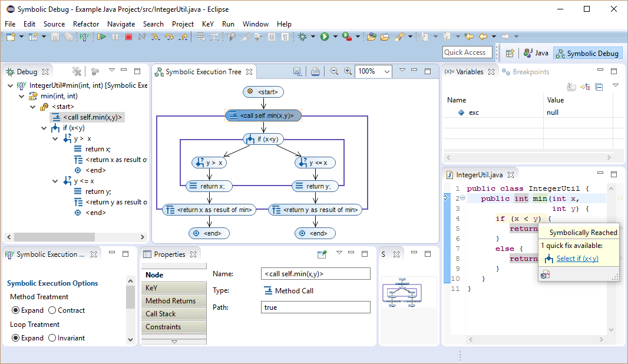Select the 'return x;' node in the diagram
This screenshot has height=364, width=628.
point(210,186)
